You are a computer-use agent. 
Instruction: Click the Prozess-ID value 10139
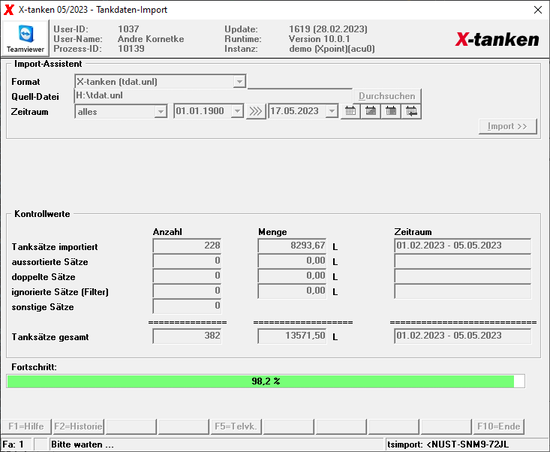click(x=131, y=48)
